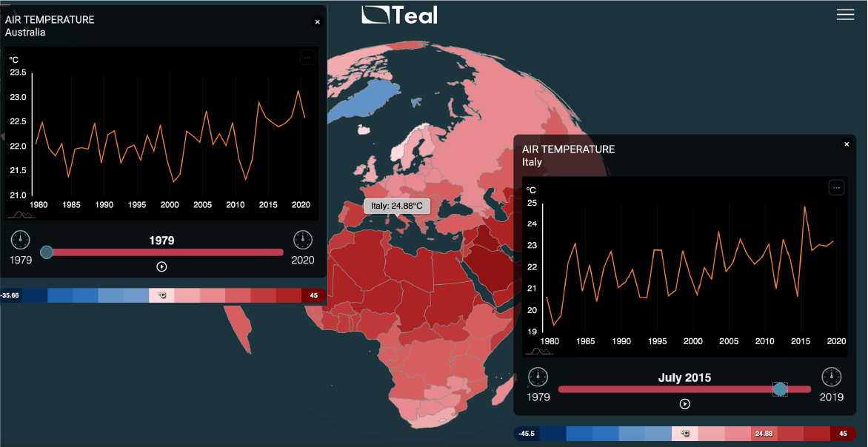Screen dimensions: 868x447
Task: Click the "2020" end year under Australia's clock
Action: coord(303,260)
